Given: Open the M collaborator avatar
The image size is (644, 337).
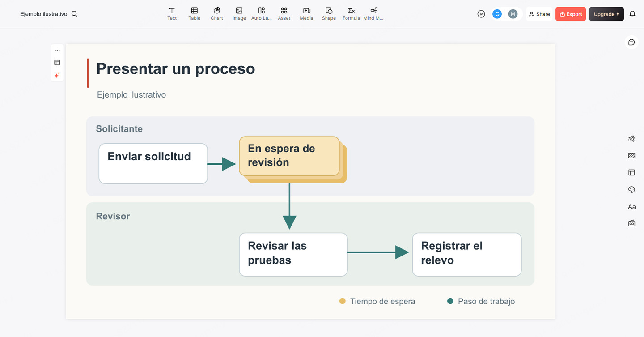Looking at the screenshot, I should click(513, 14).
